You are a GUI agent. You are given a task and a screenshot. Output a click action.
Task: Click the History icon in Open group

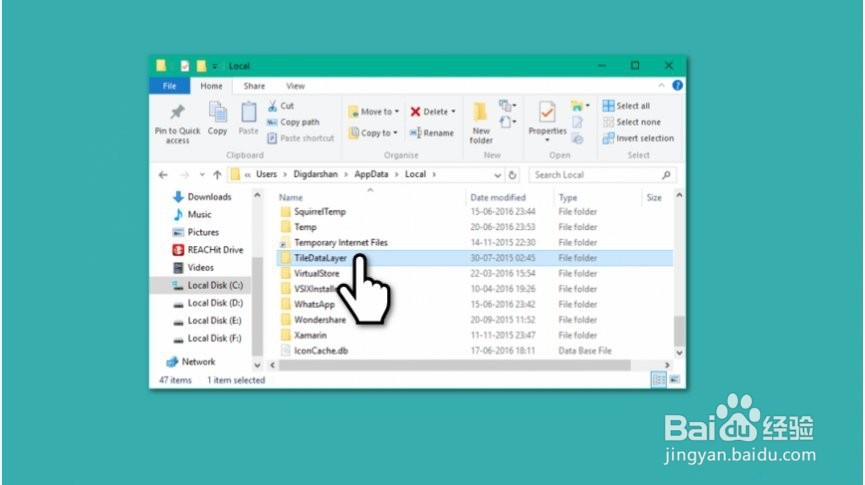coord(577,138)
